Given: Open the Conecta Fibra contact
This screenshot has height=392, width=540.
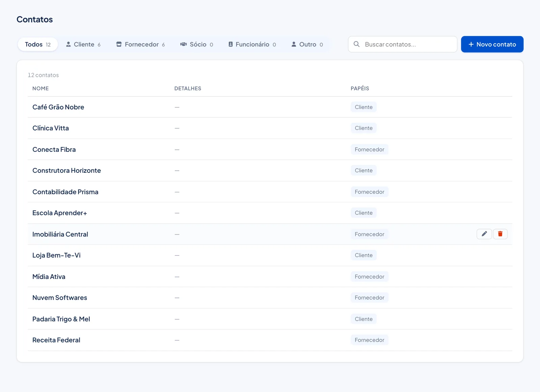Looking at the screenshot, I should [x=54, y=149].
